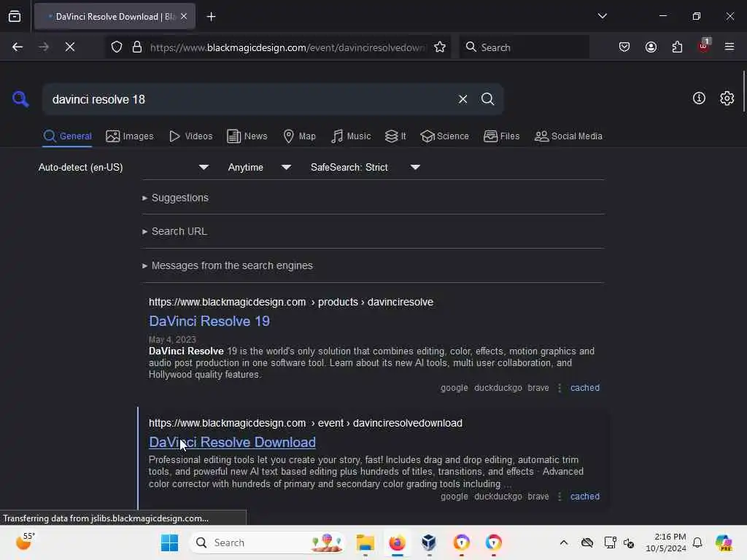This screenshot has height=560, width=747.
Task: Clear the search query with X
Action: pos(462,99)
